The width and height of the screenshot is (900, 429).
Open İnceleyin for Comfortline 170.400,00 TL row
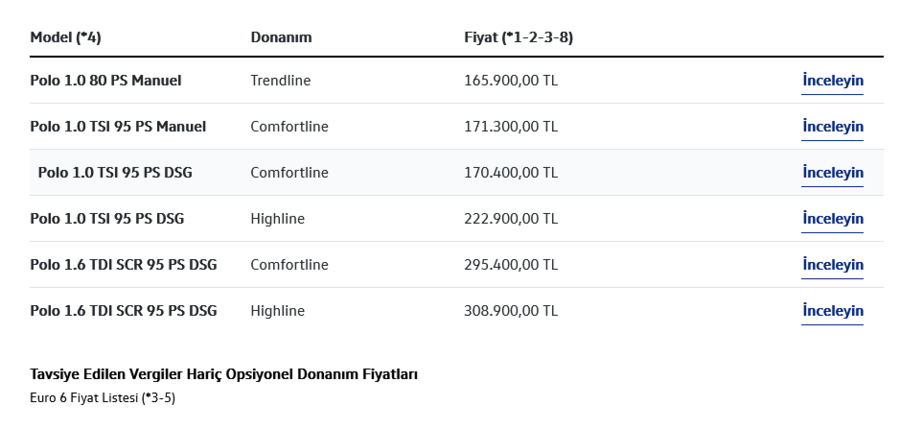[x=832, y=172]
